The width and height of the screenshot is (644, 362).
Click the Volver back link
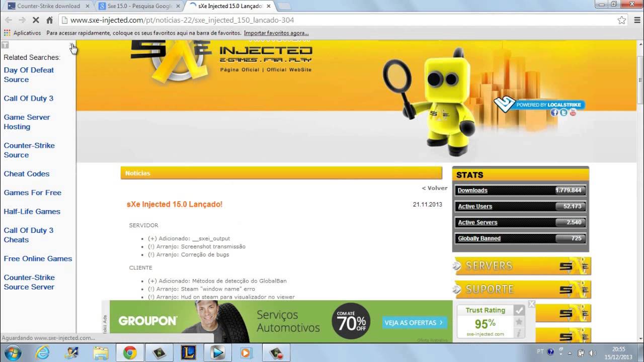click(x=435, y=188)
